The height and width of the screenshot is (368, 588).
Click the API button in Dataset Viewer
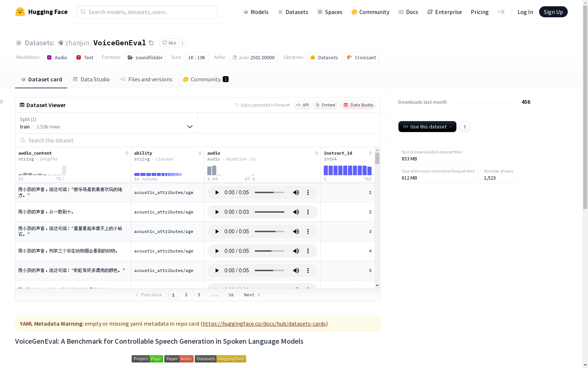(302, 105)
